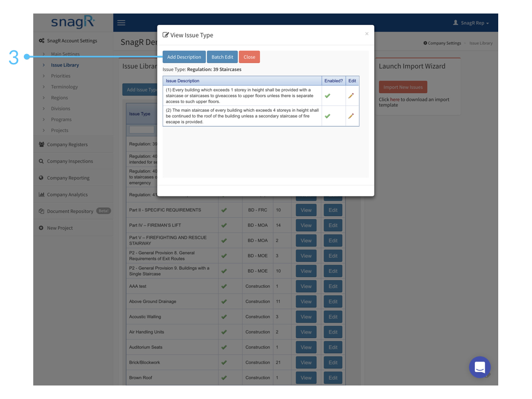Open Issue Library in the sidebar

pos(65,65)
